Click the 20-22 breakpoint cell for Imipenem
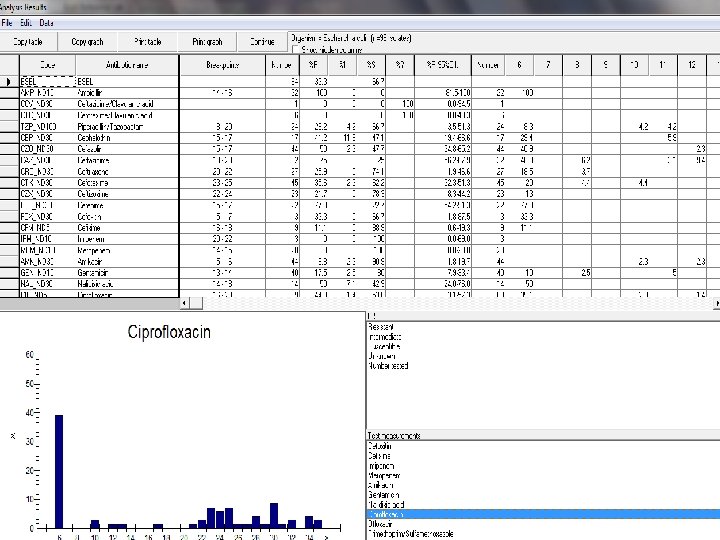 (223, 239)
